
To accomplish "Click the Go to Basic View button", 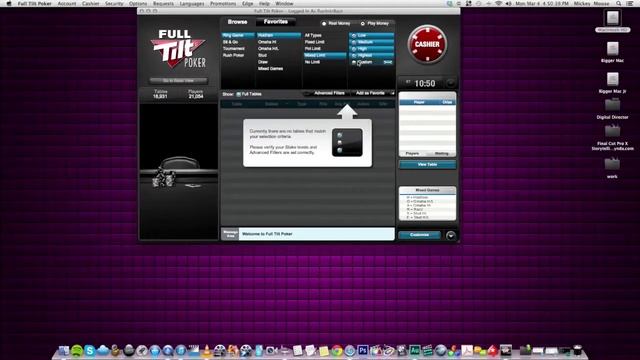I will coord(178,81).
